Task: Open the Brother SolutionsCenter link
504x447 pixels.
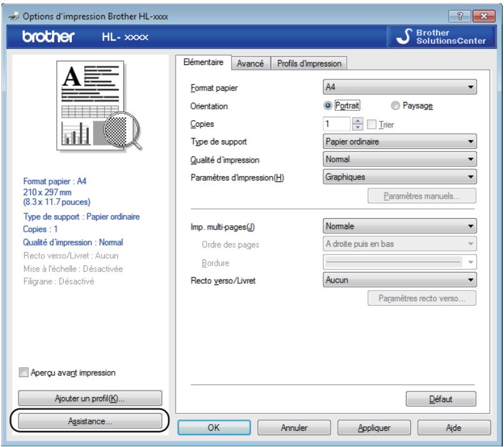Action: click(442, 37)
